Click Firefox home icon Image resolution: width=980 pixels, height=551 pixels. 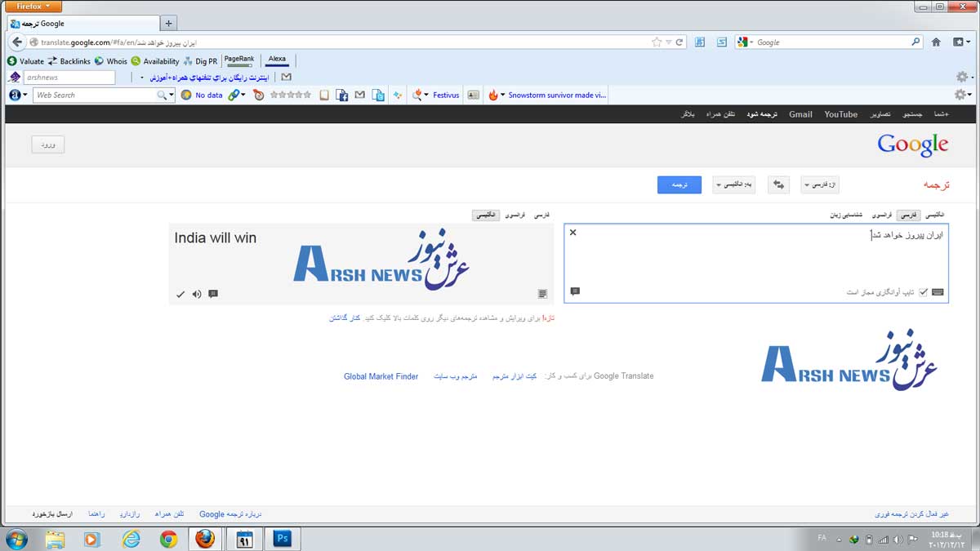coord(936,42)
